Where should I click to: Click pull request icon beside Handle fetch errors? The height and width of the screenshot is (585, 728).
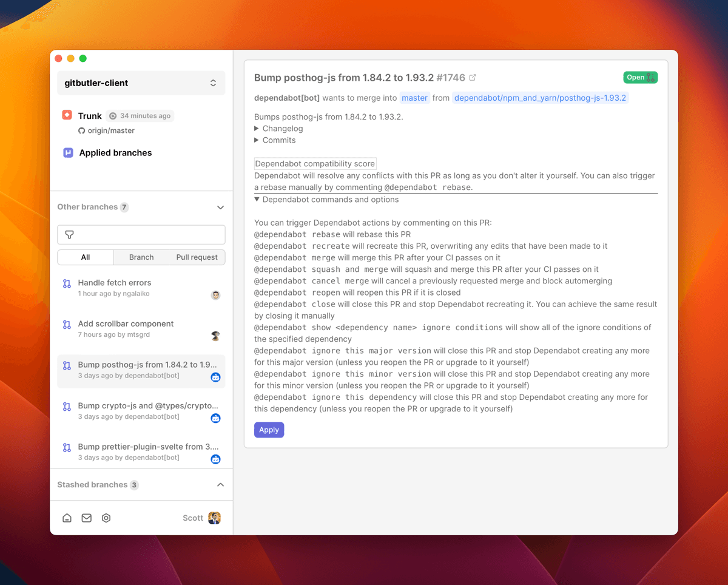(x=67, y=283)
